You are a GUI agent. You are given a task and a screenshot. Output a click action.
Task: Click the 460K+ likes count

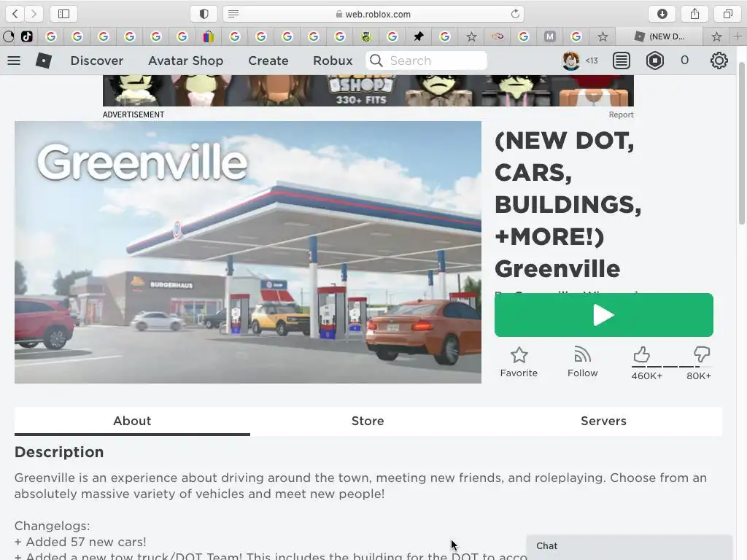(x=646, y=376)
